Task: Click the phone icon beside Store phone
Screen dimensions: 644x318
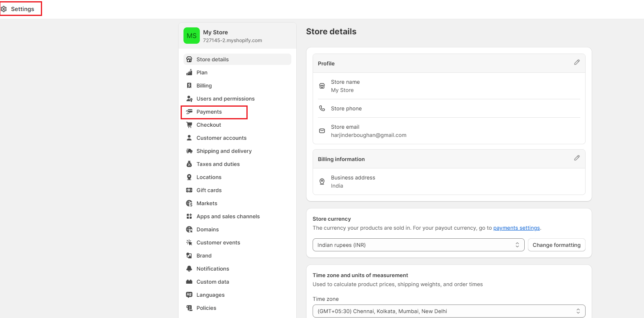Action: [x=322, y=108]
